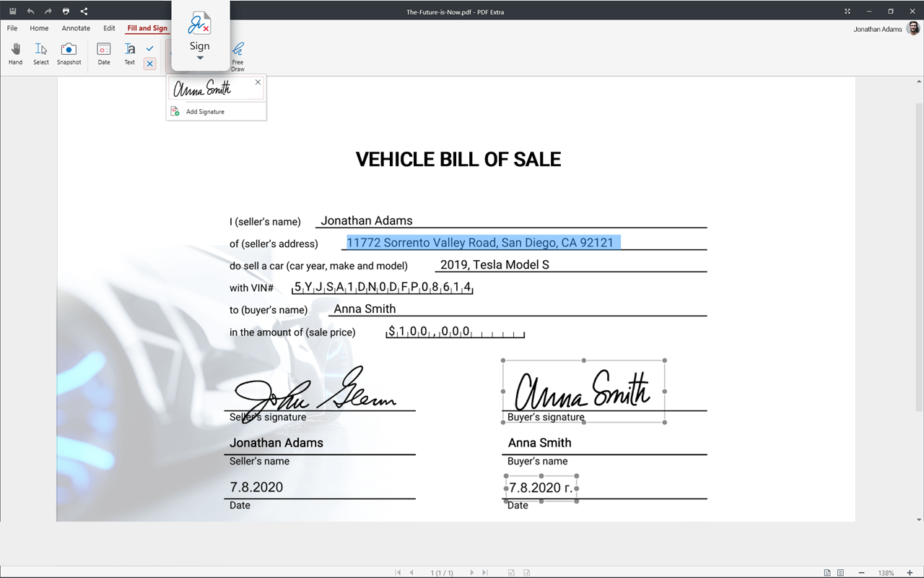924x578 pixels.
Task: Pick the X mark stamp
Action: 149,64
